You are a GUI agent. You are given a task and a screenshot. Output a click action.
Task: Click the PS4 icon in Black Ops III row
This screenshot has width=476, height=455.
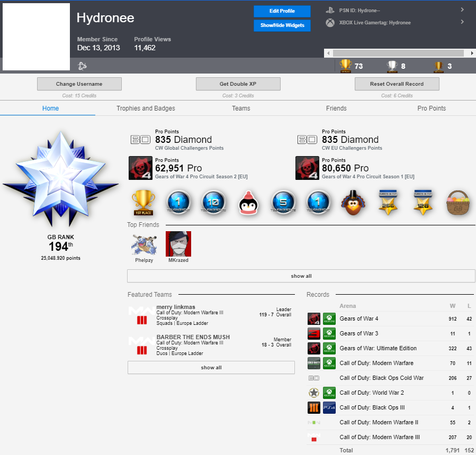click(x=329, y=408)
